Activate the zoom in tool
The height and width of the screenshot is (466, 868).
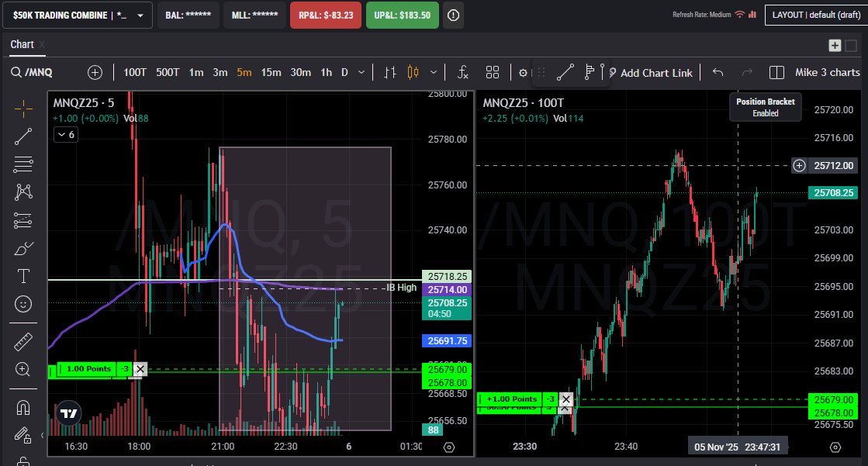[23, 369]
